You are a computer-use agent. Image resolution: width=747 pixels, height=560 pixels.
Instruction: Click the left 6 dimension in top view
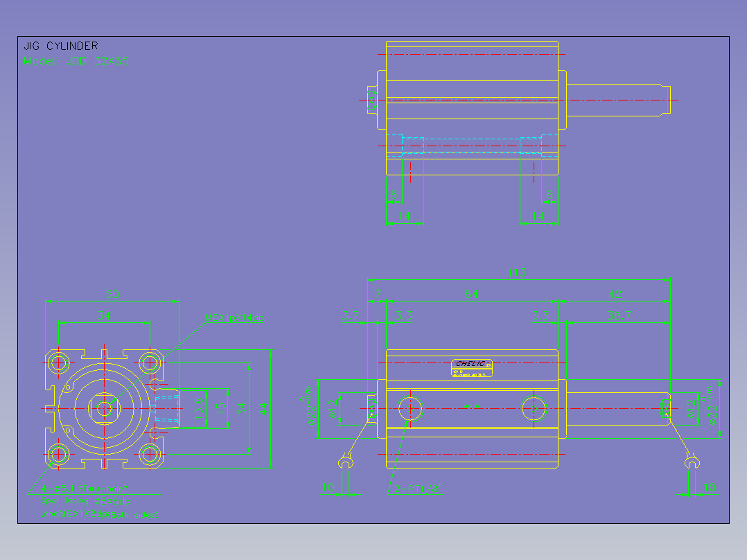pos(394,195)
